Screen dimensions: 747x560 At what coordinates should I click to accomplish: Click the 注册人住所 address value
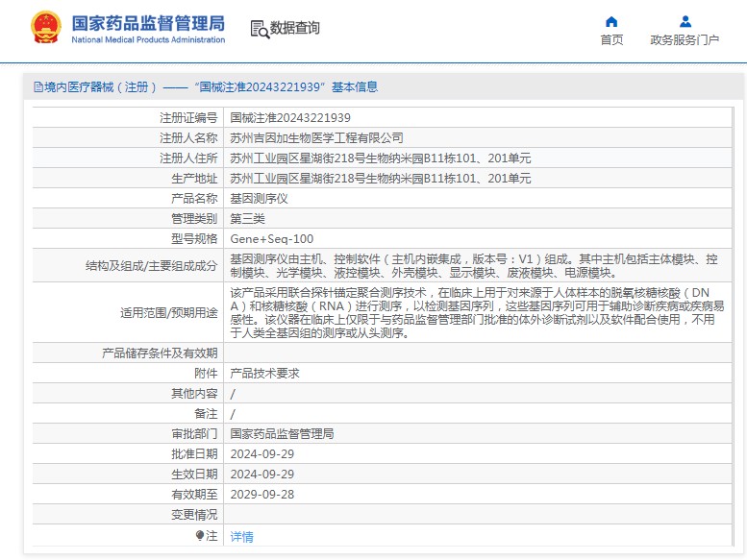(380, 158)
